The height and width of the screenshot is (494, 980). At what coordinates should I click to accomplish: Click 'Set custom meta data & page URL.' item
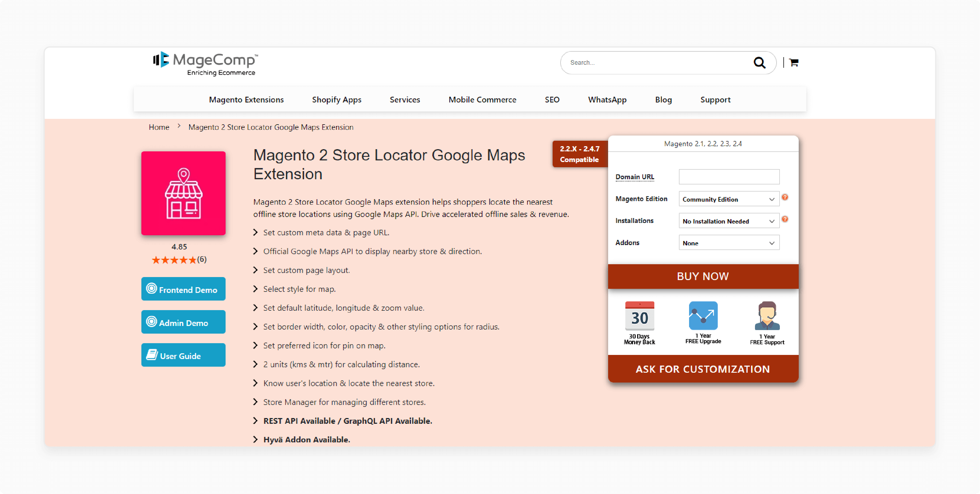[x=326, y=233]
